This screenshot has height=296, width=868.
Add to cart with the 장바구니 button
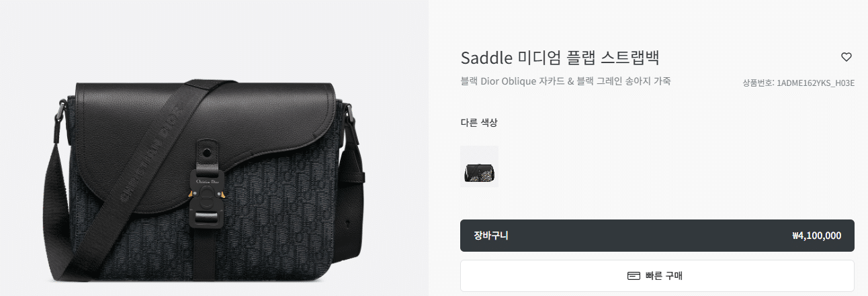click(x=657, y=236)
